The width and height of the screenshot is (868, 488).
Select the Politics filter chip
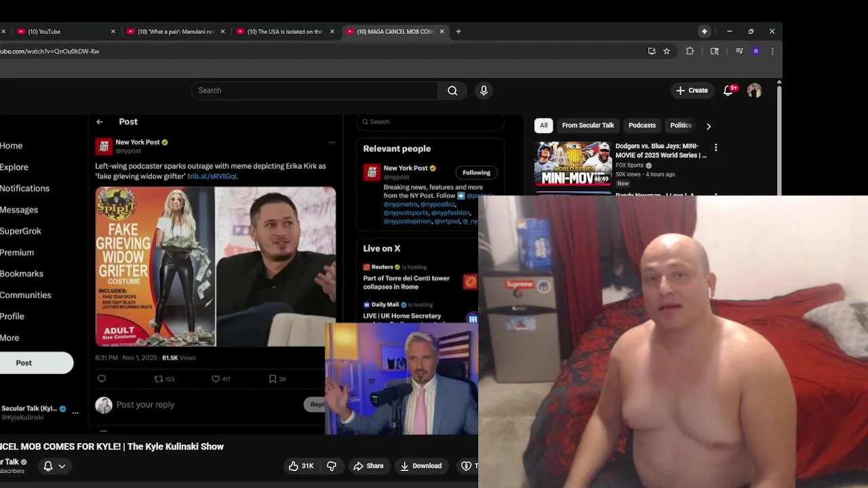point(681,125)
